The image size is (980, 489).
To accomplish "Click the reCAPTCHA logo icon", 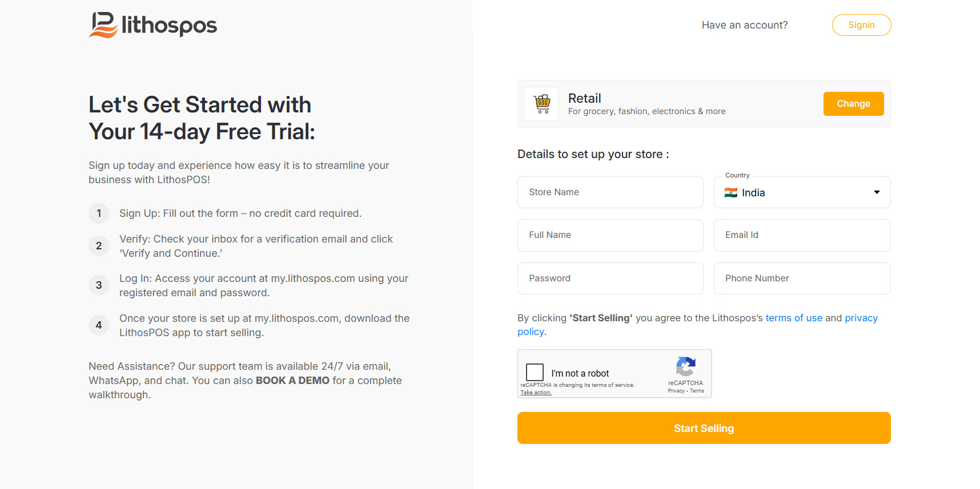I will pyautogui.click(x=685, y=367).
